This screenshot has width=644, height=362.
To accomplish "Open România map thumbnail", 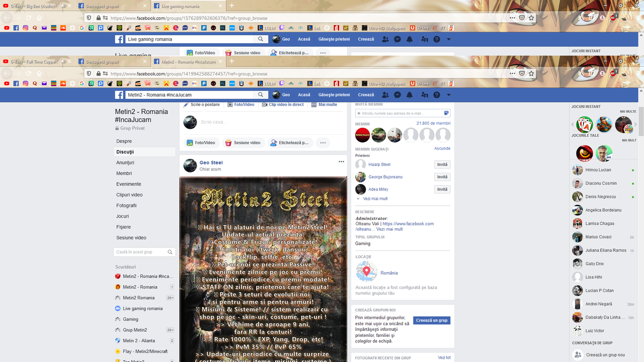I will coord(366,272).
